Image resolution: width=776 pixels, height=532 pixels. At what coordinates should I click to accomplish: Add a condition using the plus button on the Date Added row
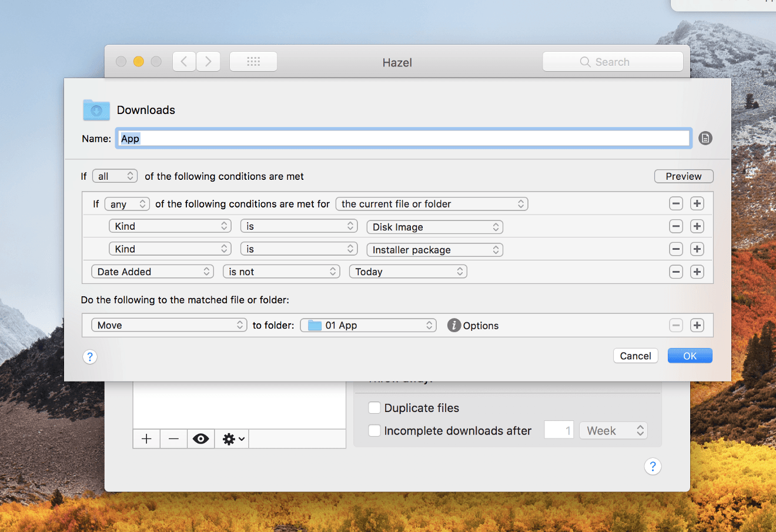point(697,271)
